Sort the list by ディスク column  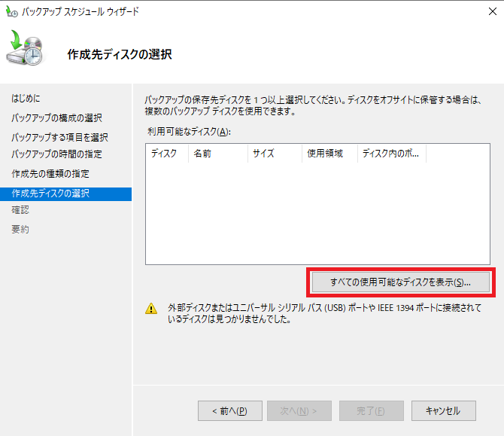[x=165, y=154]
